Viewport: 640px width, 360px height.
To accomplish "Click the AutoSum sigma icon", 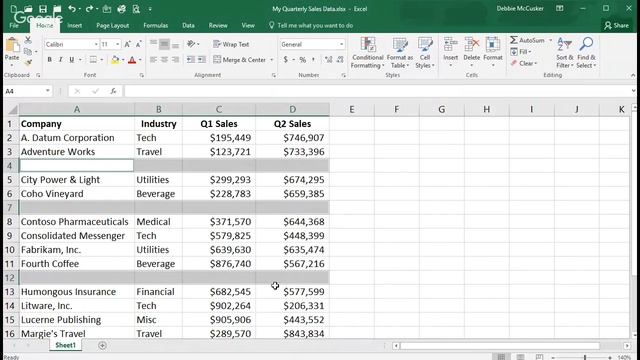I will coord(514,40).
